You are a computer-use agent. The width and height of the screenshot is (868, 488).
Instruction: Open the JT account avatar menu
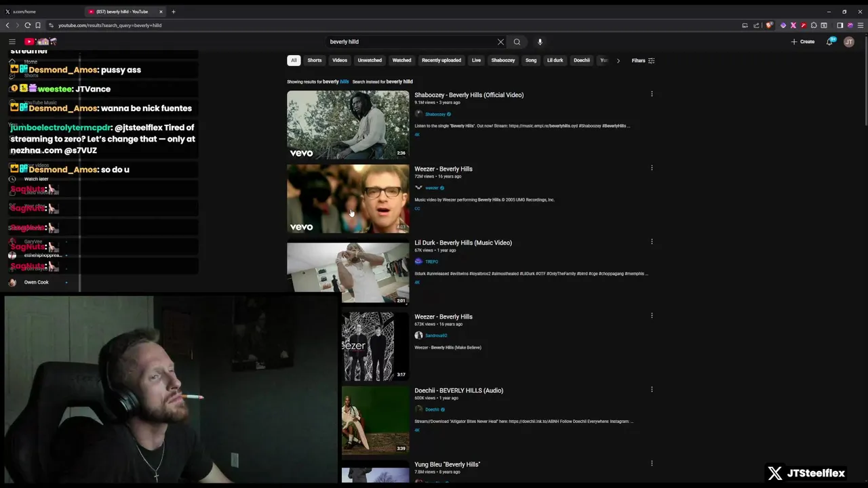(849, 41)
